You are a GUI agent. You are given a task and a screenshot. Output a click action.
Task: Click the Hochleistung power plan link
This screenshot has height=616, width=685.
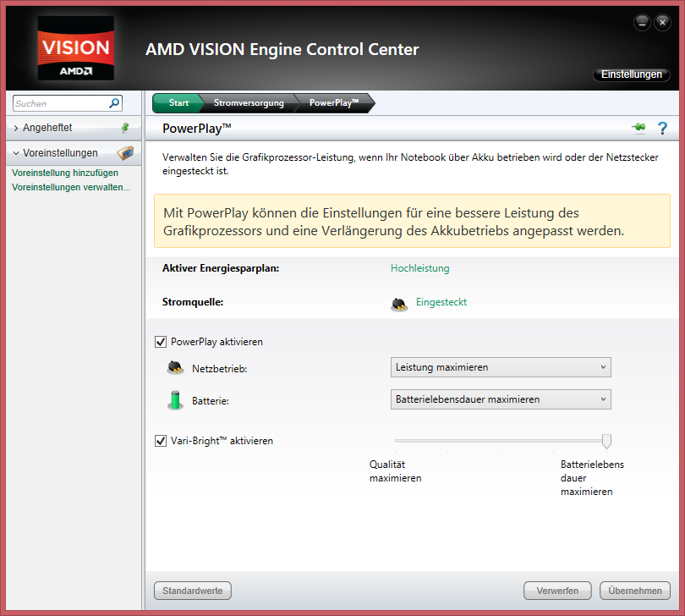click(419, 268)
